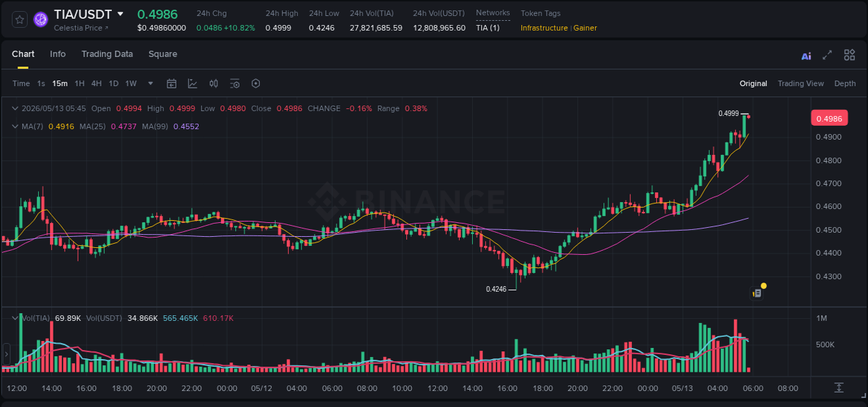Click the 24h Vol(USDT) value 12,808,965.60
Image resolution: width=868 pixels, height=407 pixels.
click(440, 28)
